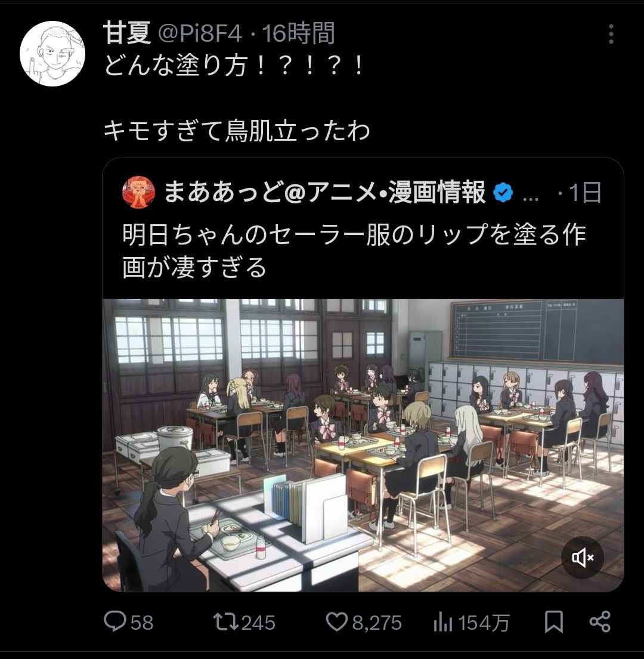This screenshot has width=644, height=659.
Task: Open the three-dot more options menu
Action: coord(611,33)
